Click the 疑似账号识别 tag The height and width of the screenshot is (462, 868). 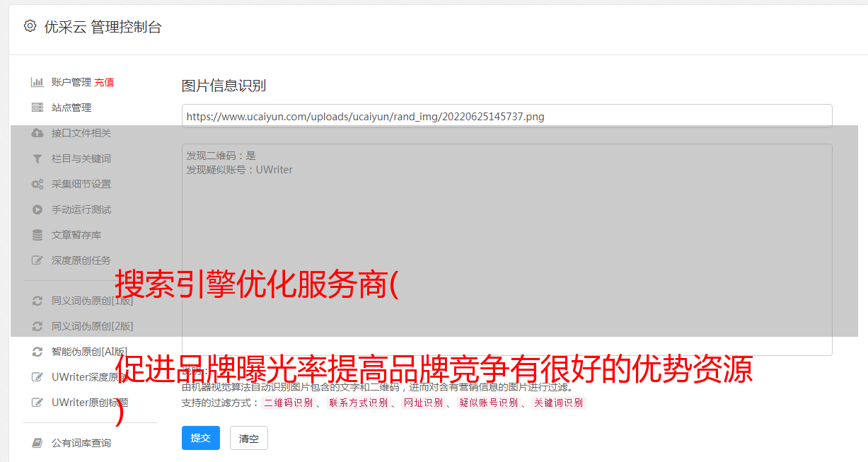489,403
